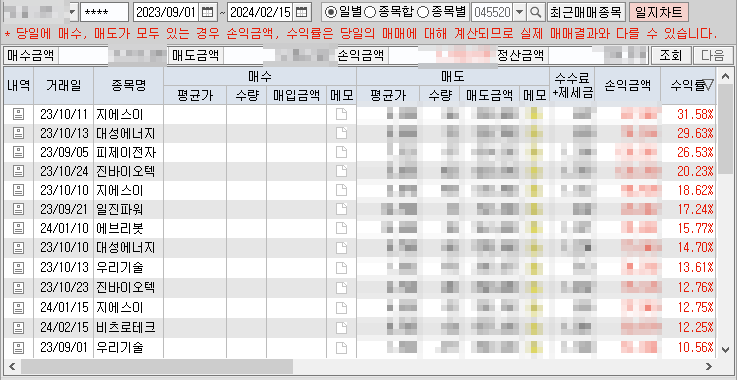The image size is (737, 380).
Task: Open buy memo icon for 일진파워
Action: tap(341, 209)
